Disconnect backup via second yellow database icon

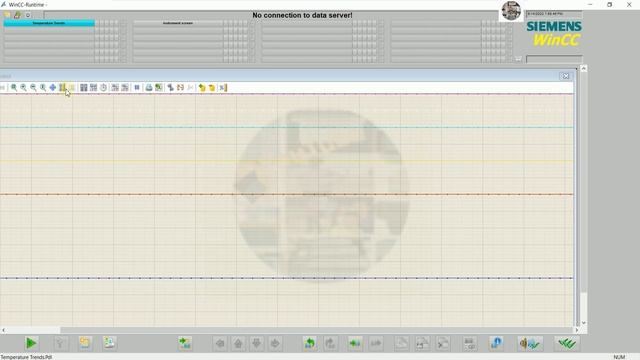[x=212, y=87]
